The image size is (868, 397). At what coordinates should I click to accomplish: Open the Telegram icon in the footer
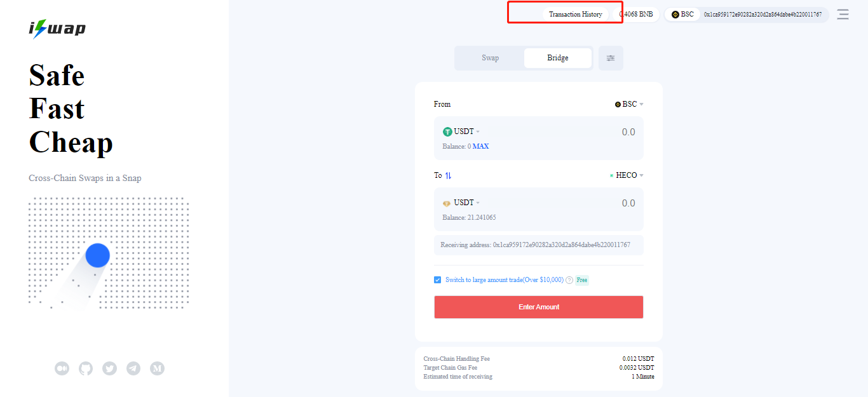click(x=133, y=368)
